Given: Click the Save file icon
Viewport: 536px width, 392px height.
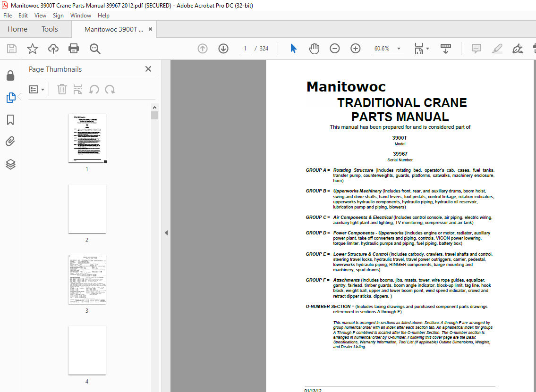Looking at the screenshot, I should (12, 49).
